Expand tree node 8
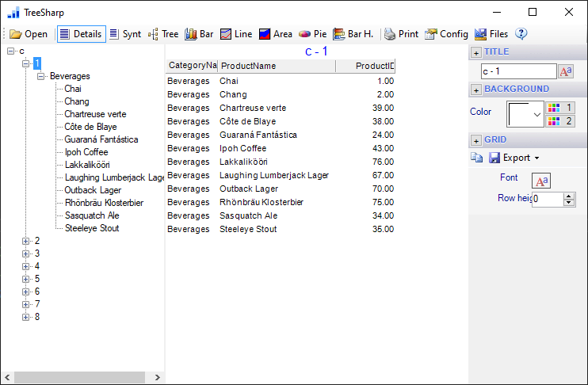 pyautogui.click(x=25, y=317)
